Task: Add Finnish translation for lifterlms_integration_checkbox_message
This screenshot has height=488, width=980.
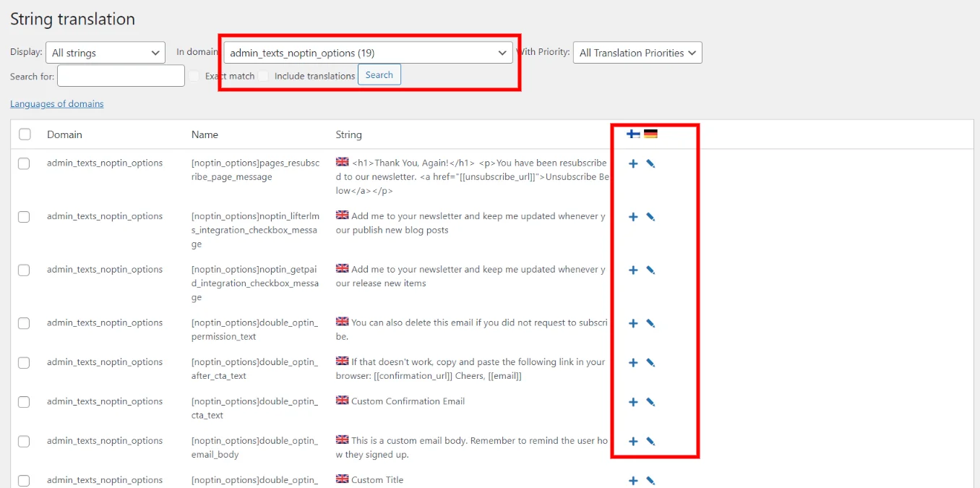Action: coord(633,217)
